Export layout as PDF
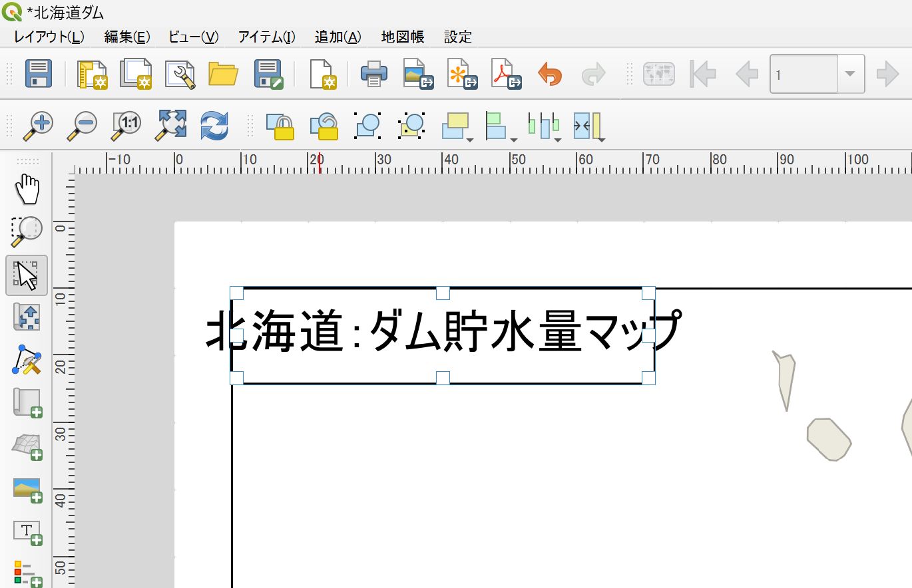 coord(507,74)
